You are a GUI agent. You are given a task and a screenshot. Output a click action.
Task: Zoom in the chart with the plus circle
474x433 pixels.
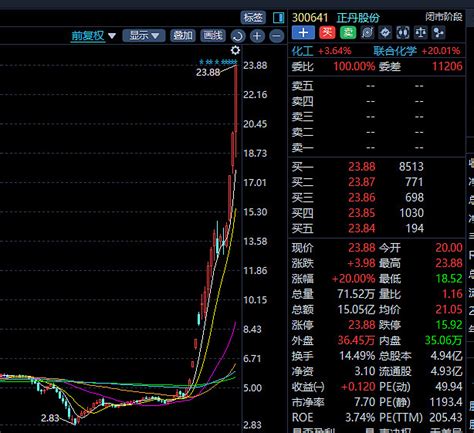coord(257,36)
